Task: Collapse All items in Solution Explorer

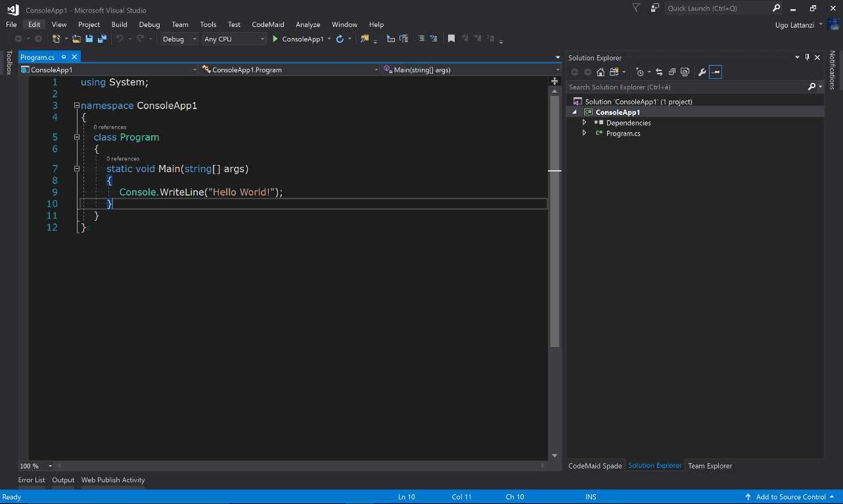Action: click(x=672, y=72)
